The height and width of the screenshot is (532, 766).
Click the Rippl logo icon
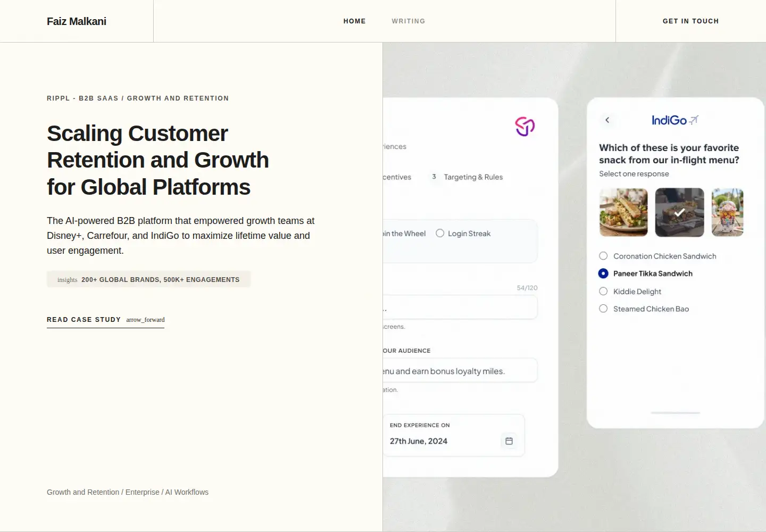[524, 127]
